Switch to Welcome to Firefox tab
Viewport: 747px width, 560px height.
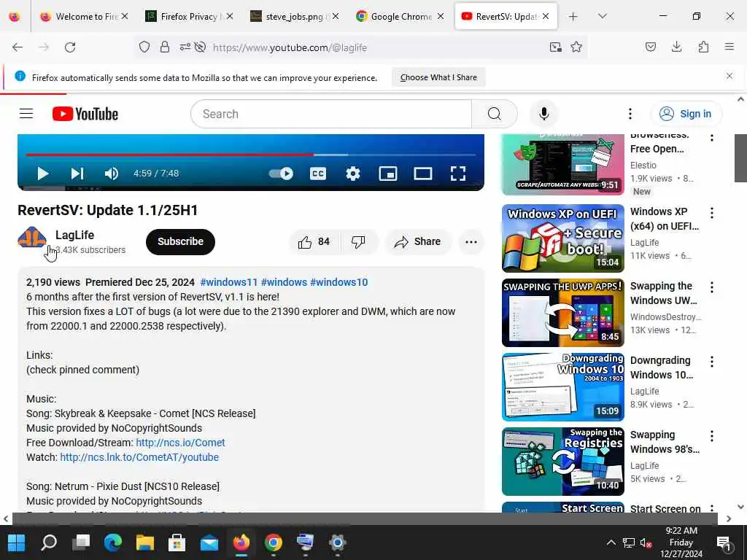click(x=85, y=16)
